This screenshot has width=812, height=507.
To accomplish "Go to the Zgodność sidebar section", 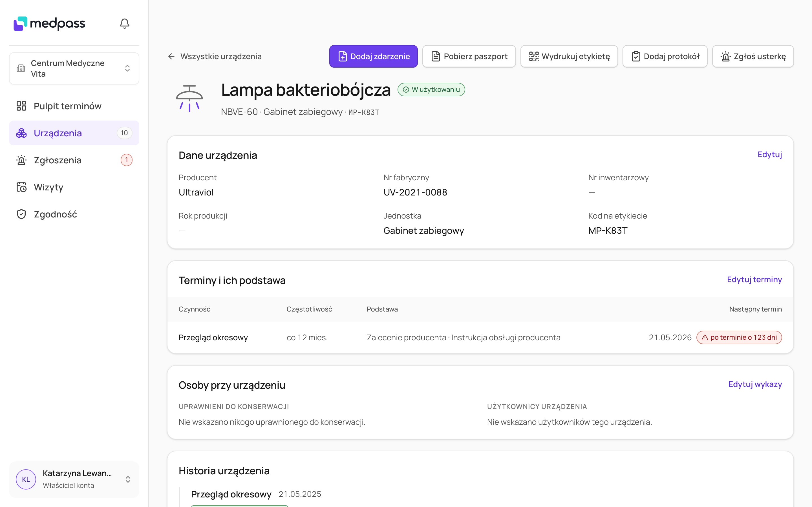I will coord(74,214).
